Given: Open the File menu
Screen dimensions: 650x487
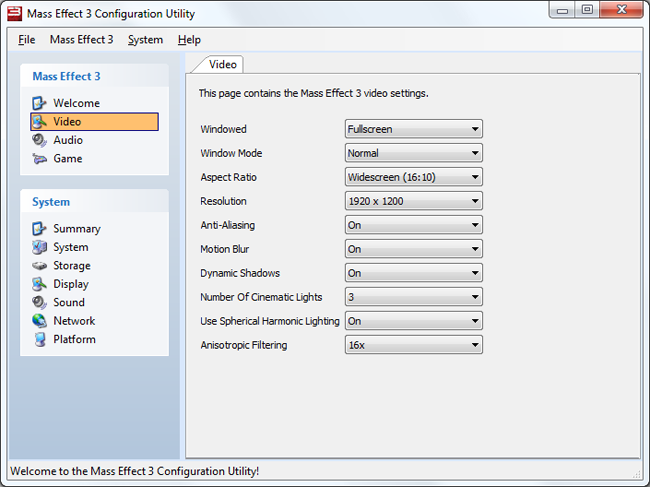Looking at the screenshot, I should pyautogui.click(x=27, y=40).
